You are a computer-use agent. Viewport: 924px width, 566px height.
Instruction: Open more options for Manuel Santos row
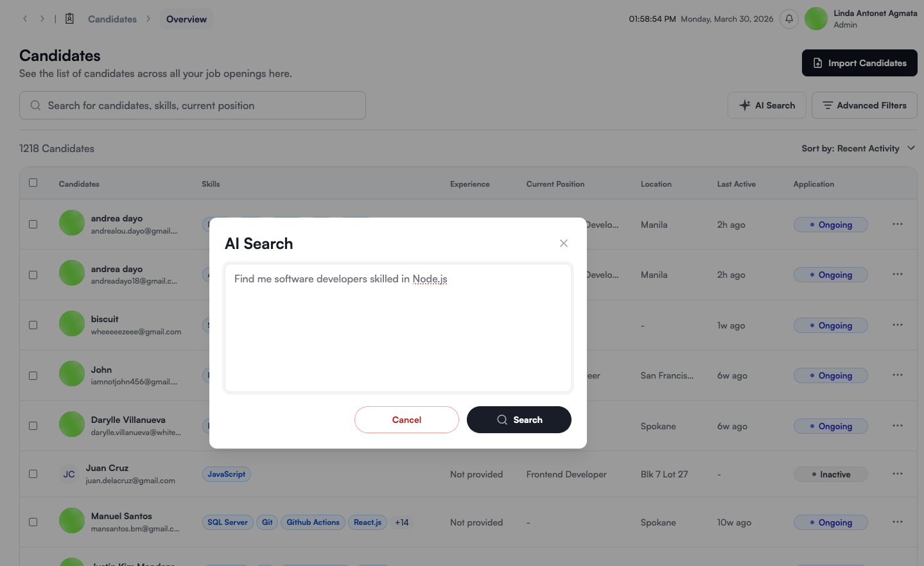pyautogui.click(x=897, y=522)
